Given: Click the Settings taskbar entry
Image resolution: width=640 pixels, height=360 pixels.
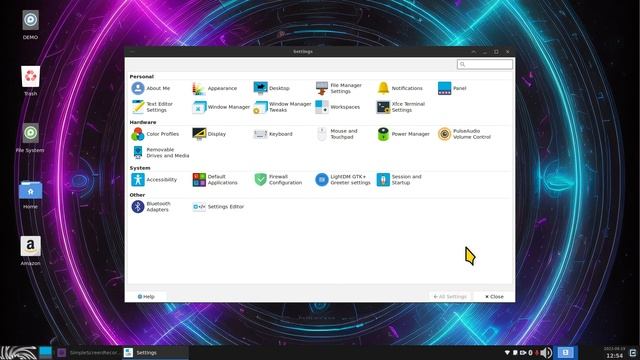Looking at the screenshot, I should tap(155, 353).
